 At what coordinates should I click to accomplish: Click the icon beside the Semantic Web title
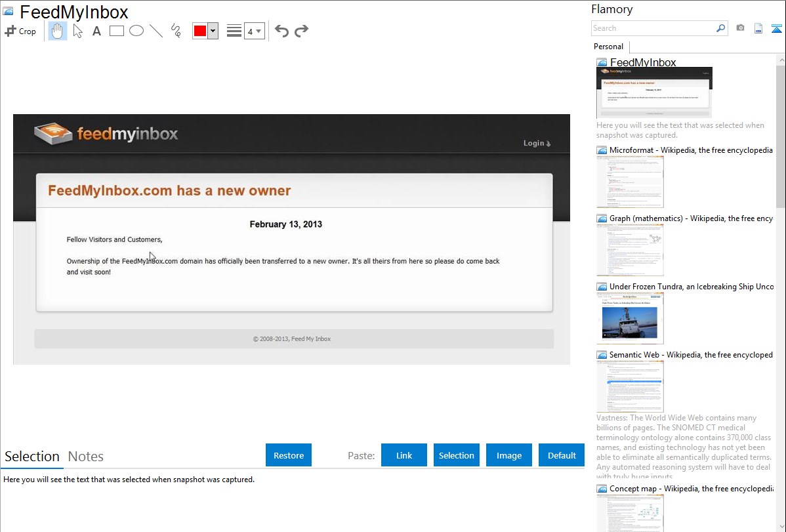(x=602, y=355)
